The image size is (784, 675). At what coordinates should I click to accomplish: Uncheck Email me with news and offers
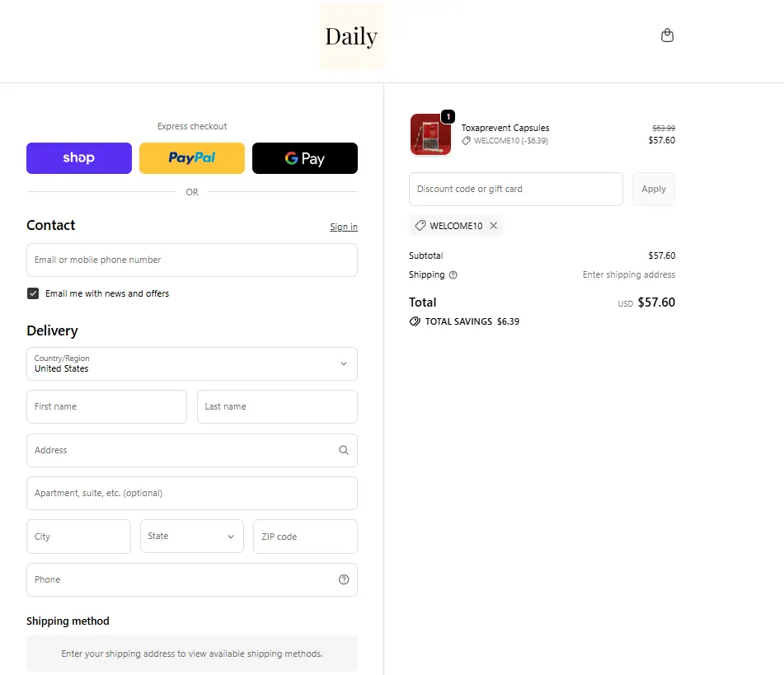33,293
